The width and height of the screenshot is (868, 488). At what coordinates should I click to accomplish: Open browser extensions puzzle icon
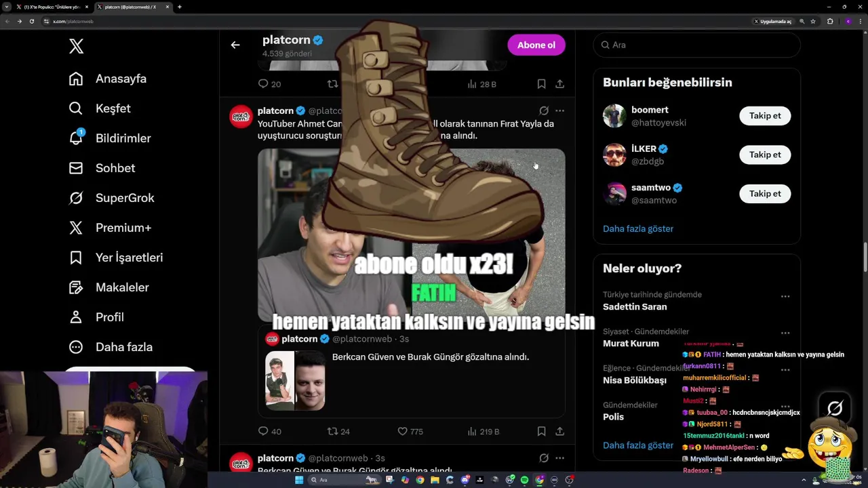coord(830,21)
